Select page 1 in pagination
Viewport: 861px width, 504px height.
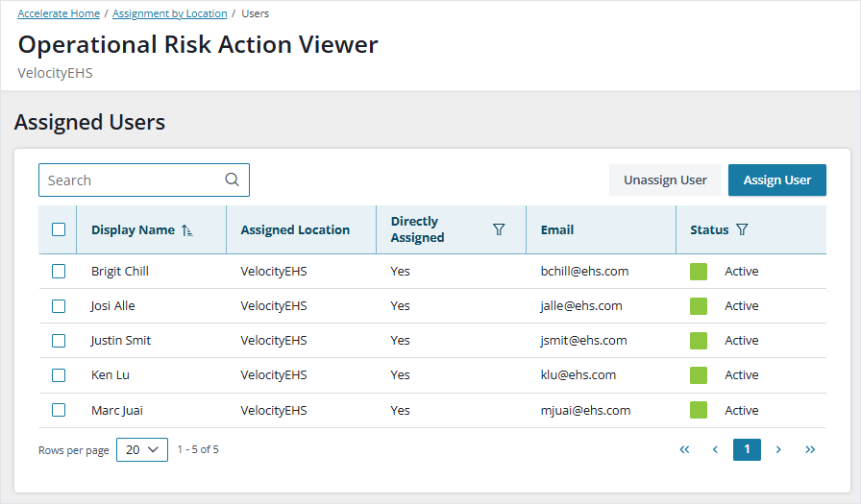click(747, 449)
